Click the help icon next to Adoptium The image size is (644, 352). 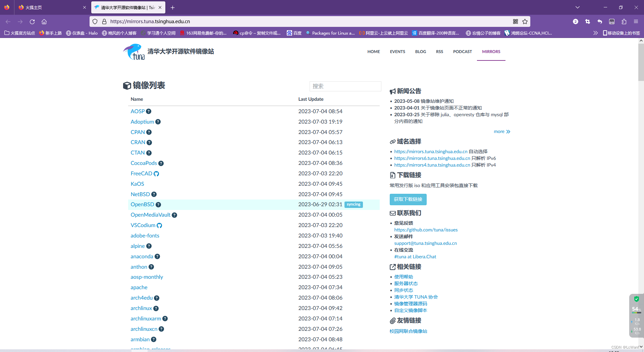click(158, 122)
